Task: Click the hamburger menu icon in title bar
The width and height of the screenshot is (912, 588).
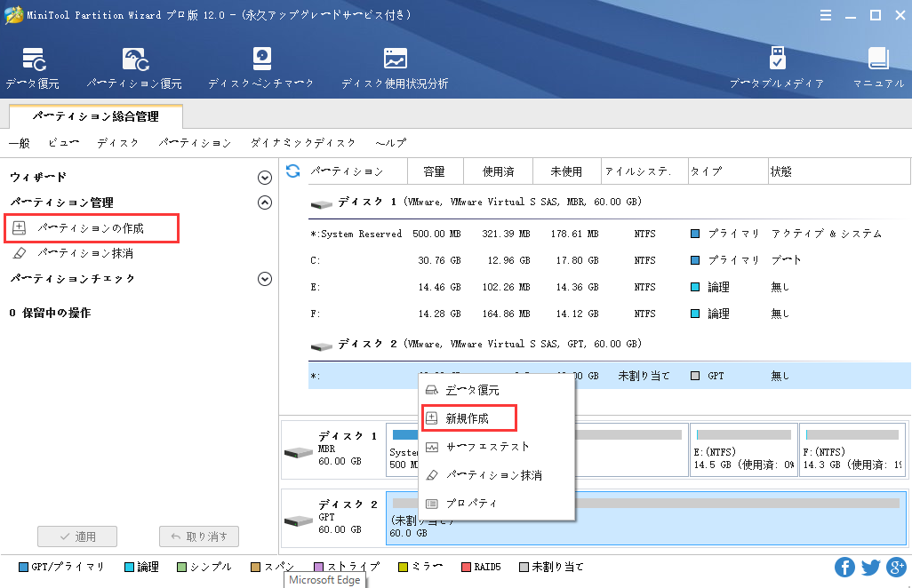Action: coord(826,15)
